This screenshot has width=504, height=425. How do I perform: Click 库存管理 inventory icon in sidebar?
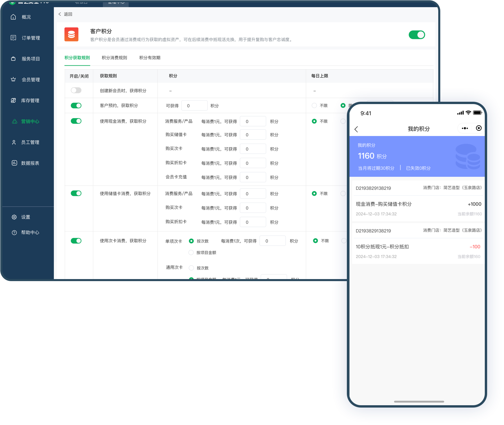[13, 100]
